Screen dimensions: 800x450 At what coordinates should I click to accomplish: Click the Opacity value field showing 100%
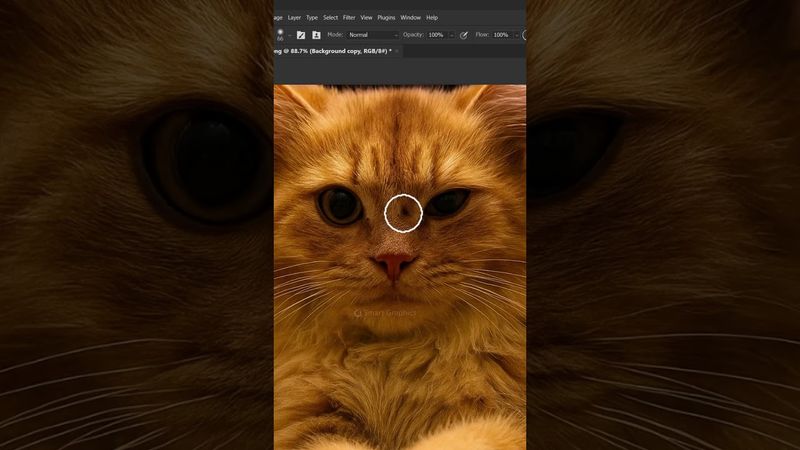pyautogui.click(x=437, y=35)
